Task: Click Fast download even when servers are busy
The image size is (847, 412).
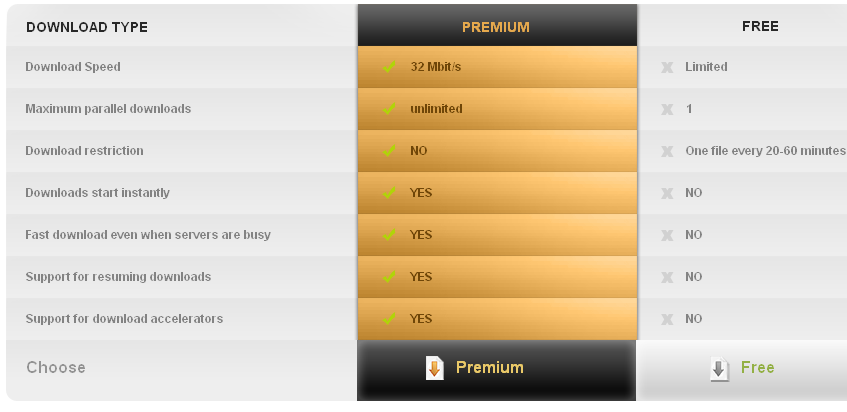Action: point(148,235)
